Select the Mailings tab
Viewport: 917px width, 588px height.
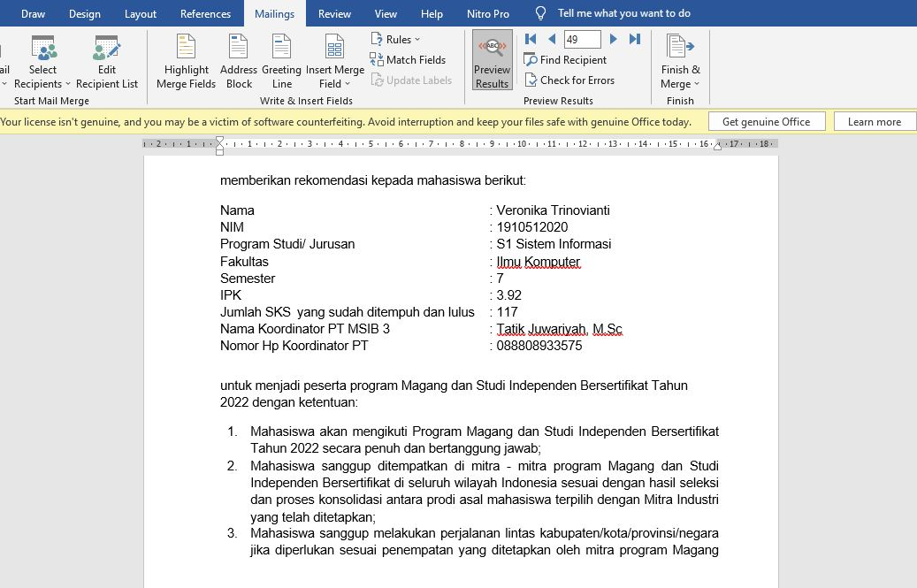point(274,13)
